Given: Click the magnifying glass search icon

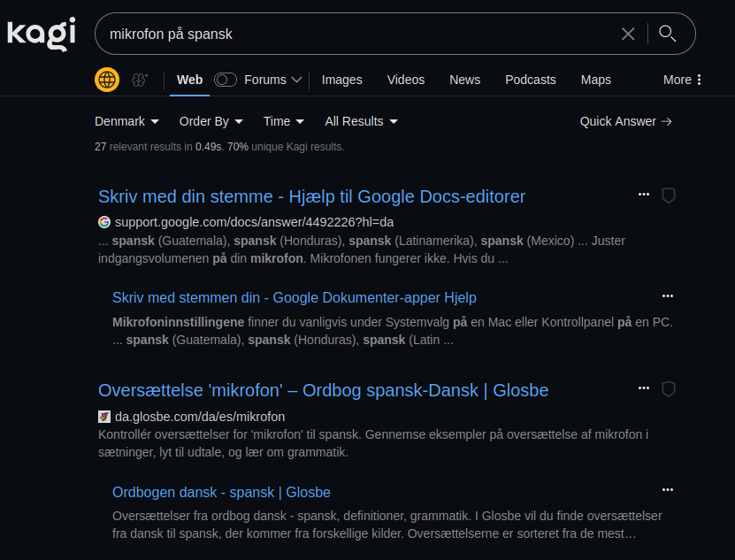Looking at the screenshot, I should point(668,34).
